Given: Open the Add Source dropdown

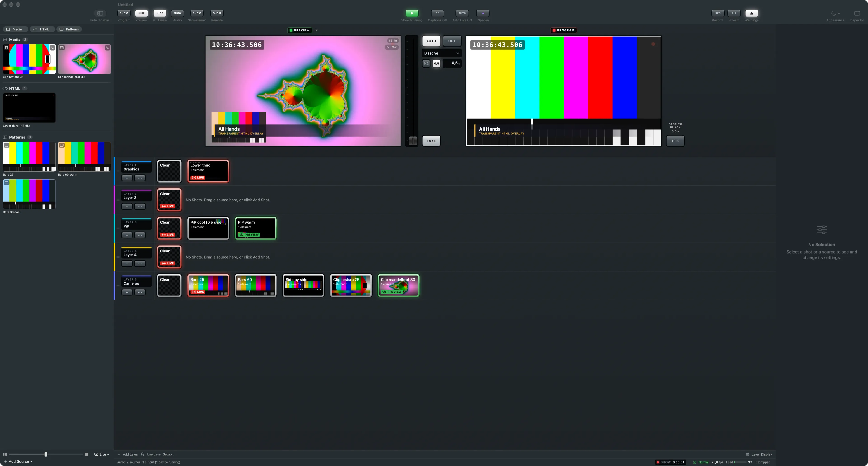Looking at the screenshot, I should (x=18, y=462).
